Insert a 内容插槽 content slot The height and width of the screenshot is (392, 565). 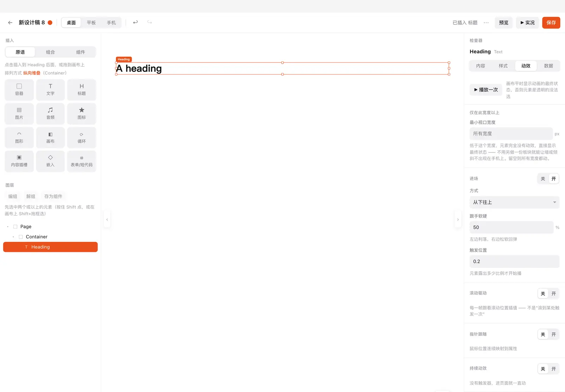(x=19, y=161)
